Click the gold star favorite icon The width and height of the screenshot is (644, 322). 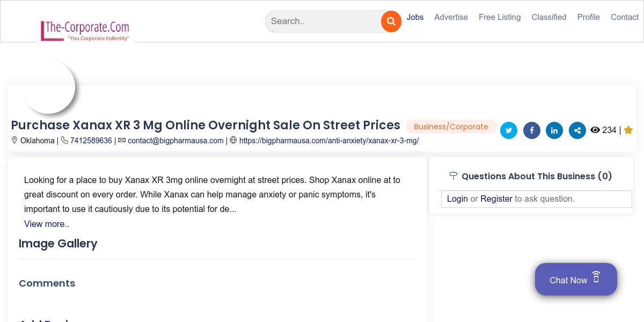click(628, 130)
